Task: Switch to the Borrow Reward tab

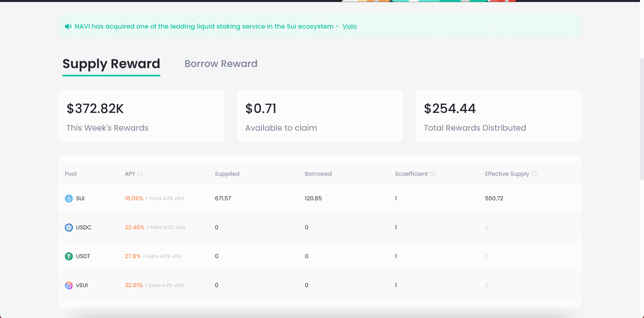Action: [221, 64]
